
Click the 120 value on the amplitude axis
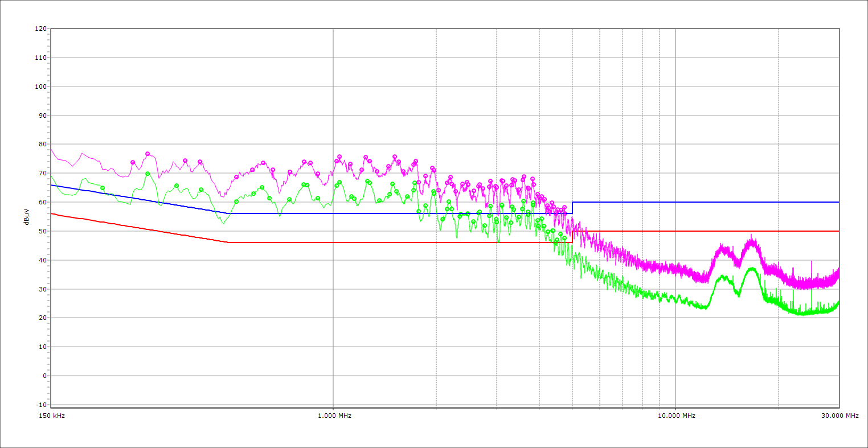click(x=40, y=28)
